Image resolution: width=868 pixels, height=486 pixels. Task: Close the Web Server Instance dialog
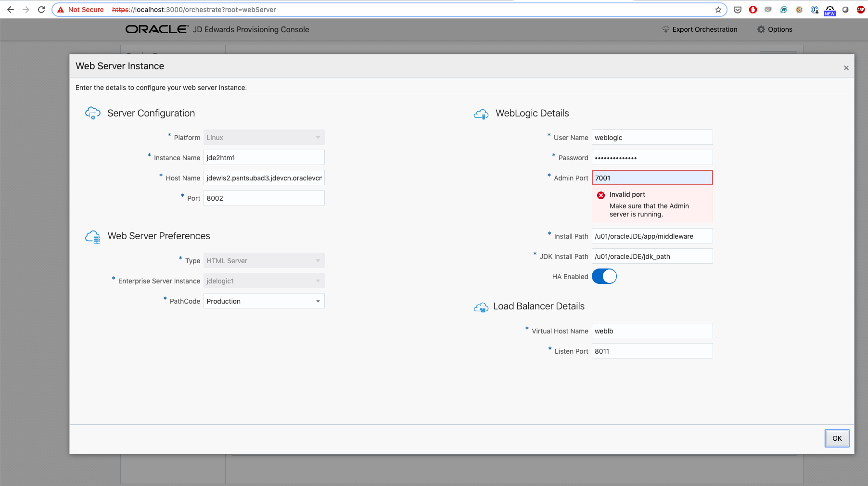tap(846, 68)
